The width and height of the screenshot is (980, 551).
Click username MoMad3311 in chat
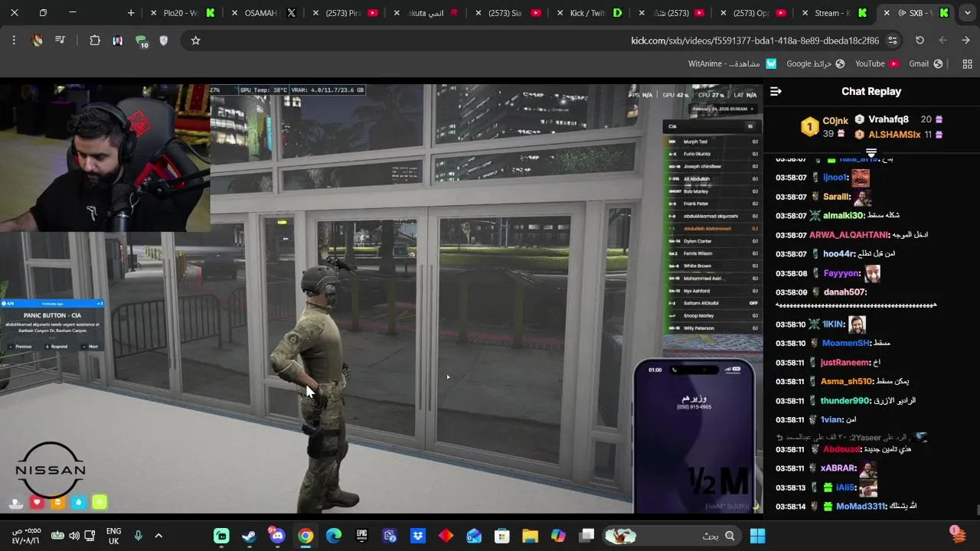[x=861, y=507]
